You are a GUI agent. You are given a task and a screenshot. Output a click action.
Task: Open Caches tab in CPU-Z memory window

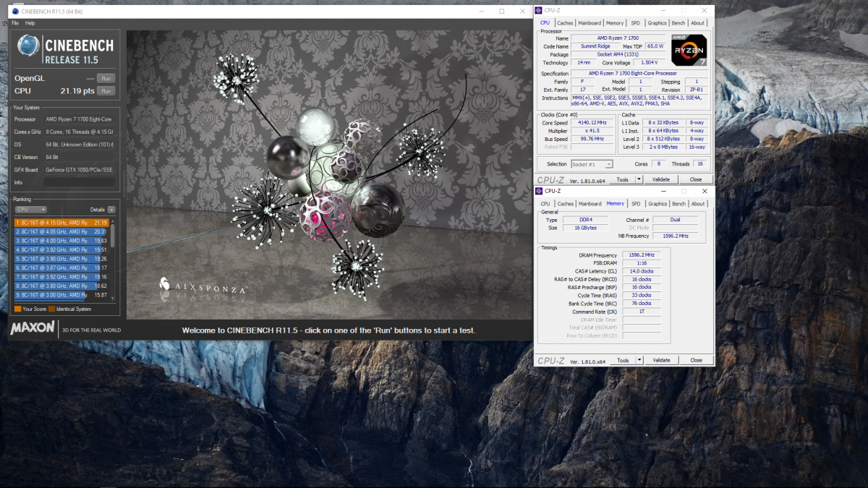pos(565,204)
